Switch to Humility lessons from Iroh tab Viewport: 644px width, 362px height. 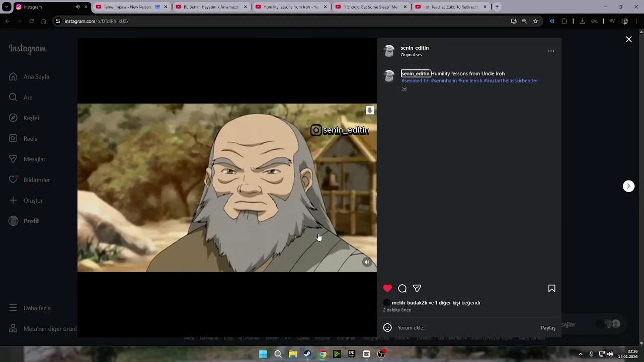coord(291,7)
